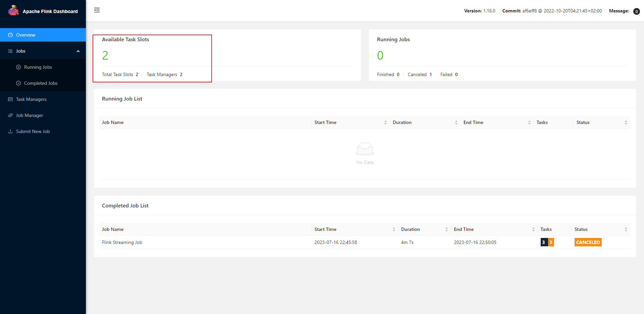Viewport: 644px width, 314px height.
Task: Open the Overview menu item
Action: pyautogui.click(x=43, y=35)
